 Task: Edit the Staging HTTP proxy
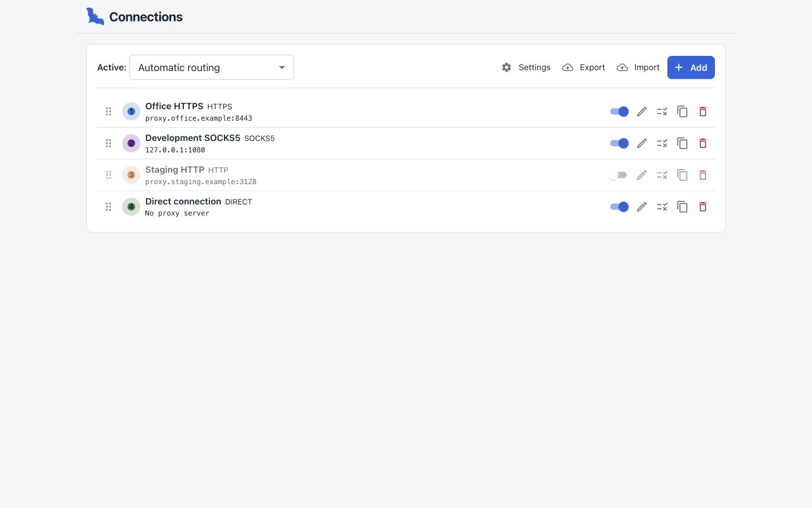642,175
